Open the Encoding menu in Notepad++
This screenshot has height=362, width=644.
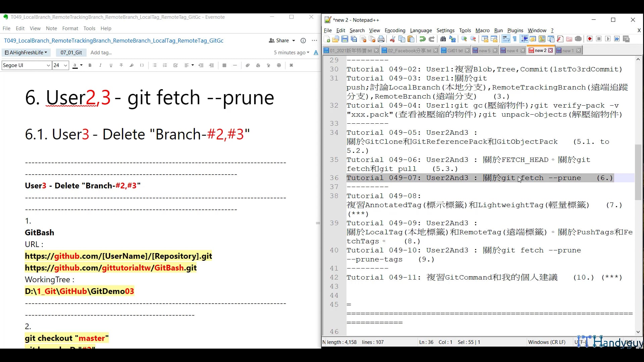point(395,31)
